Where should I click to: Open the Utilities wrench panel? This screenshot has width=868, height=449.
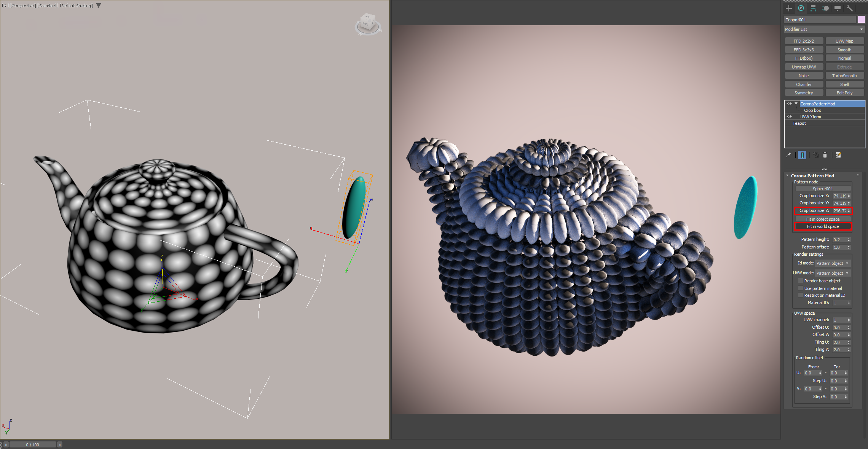(850, 8)
